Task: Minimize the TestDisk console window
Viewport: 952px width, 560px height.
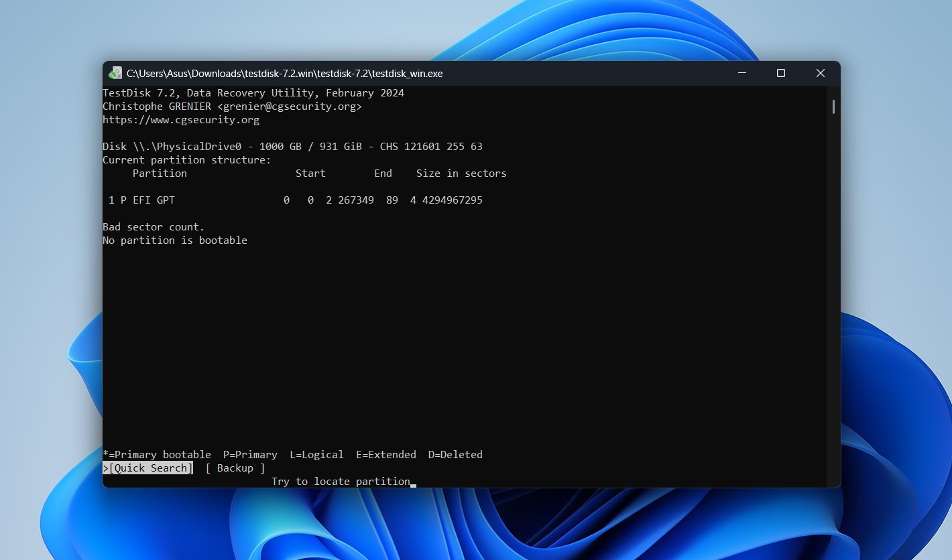Action: click(741, 73)
